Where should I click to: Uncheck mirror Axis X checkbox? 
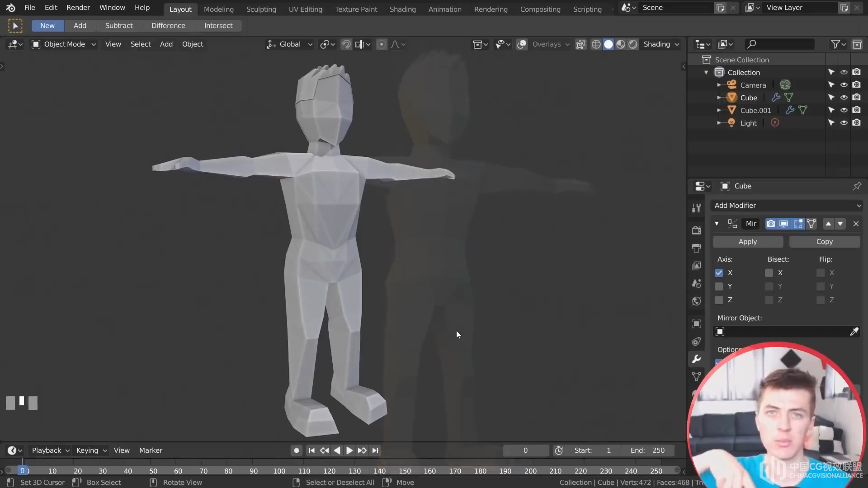(719, 273)
